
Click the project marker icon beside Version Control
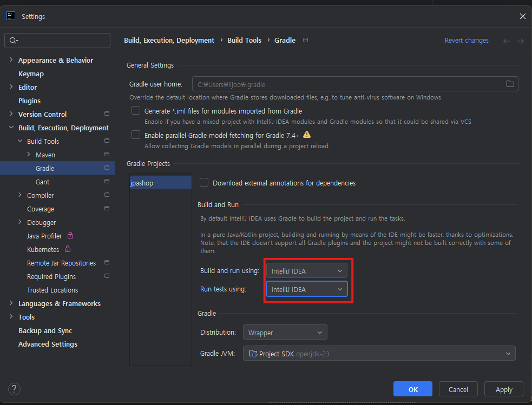107,114
